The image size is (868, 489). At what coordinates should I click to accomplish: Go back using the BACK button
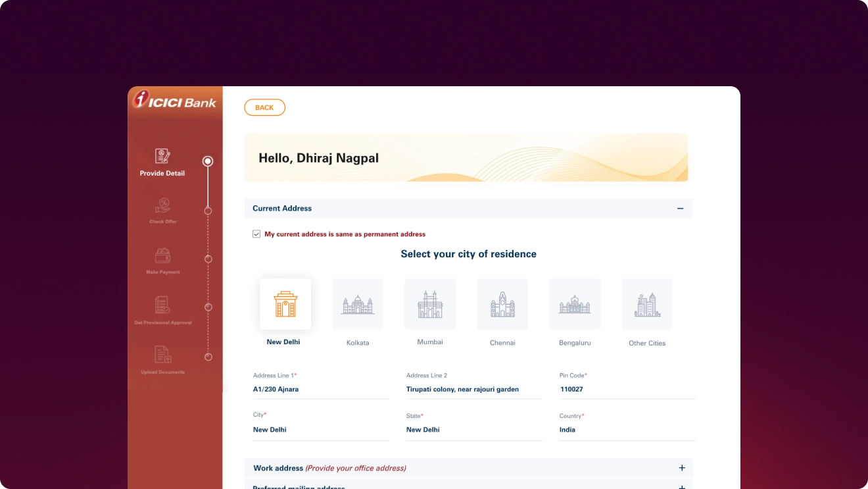(264, 107)
